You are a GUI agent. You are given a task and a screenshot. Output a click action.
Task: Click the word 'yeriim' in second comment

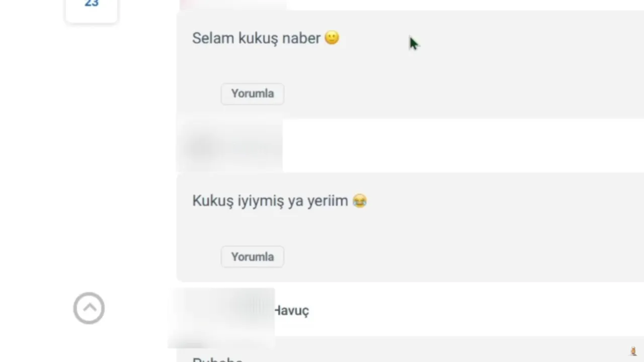pos(328,201)
